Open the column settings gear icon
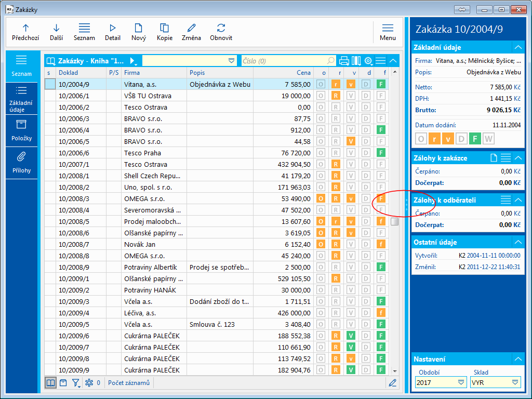 tap(368, 61)
